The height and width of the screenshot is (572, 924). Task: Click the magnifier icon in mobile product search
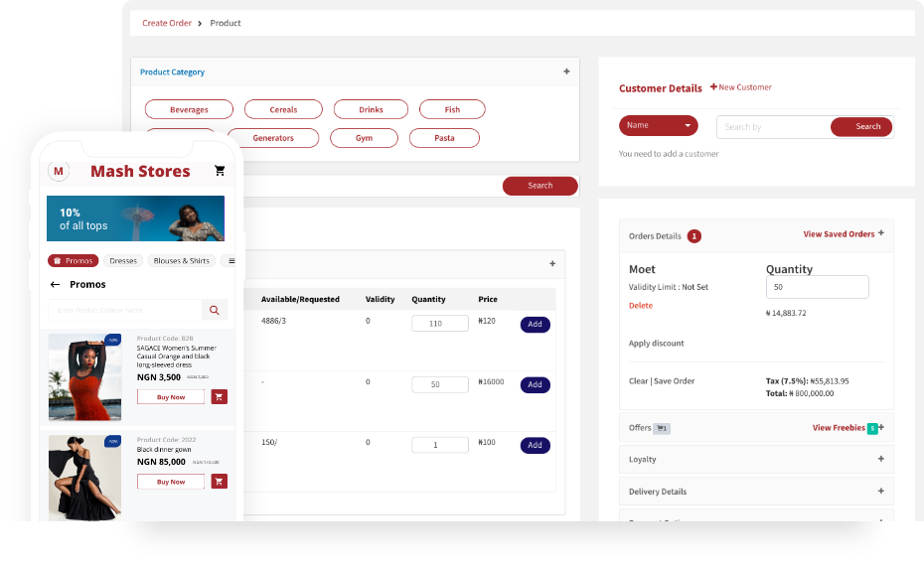[215, 310]
